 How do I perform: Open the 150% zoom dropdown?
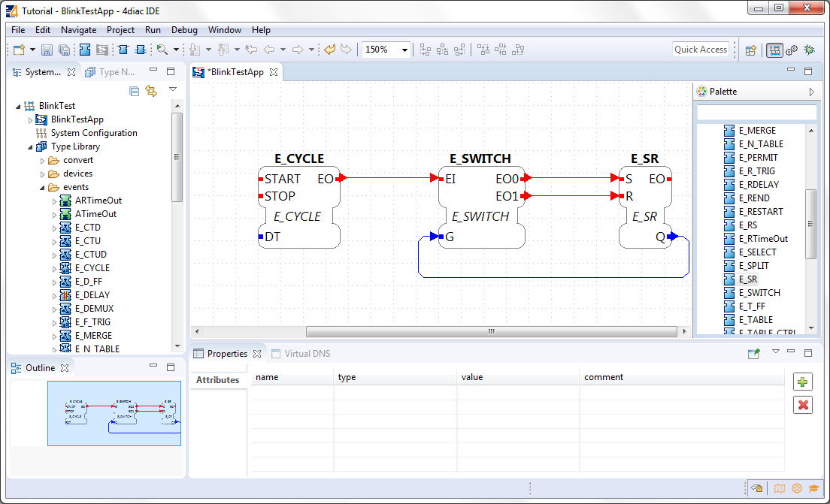[405, 50]
